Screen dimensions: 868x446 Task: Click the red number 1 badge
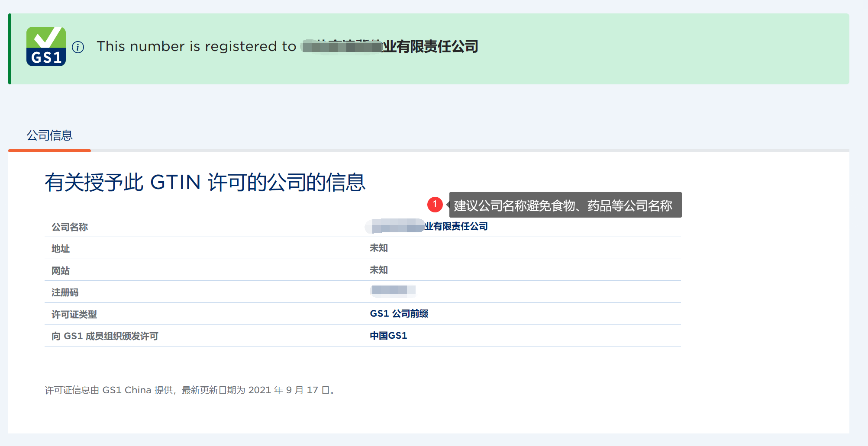435,205
